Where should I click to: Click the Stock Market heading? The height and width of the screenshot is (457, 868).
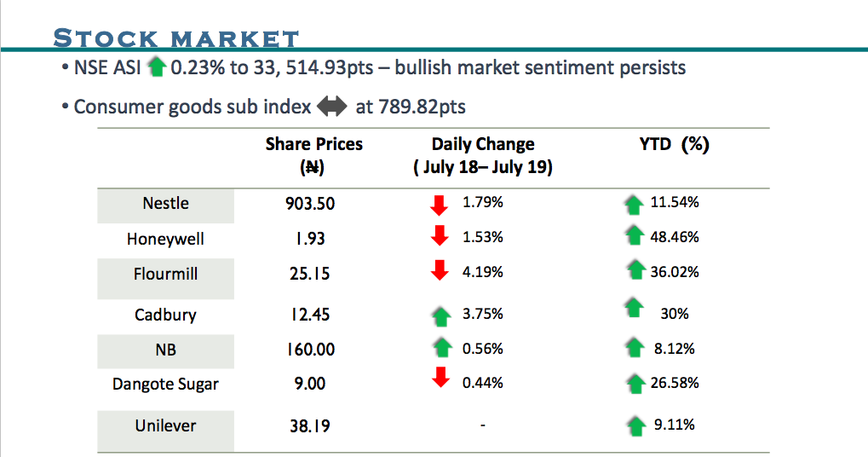click(x=176, y=38)
